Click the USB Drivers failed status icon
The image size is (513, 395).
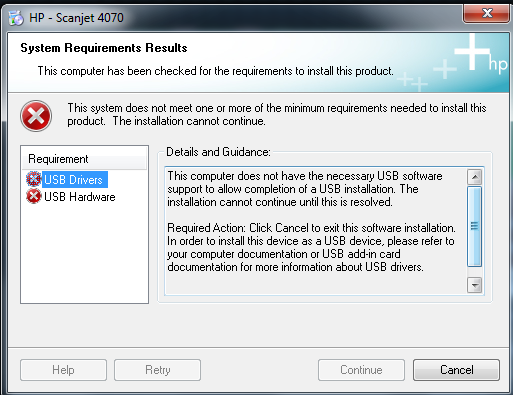point(34,179)
